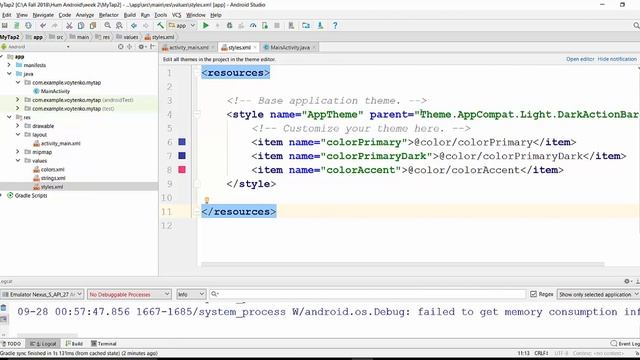Click the navigate Back arrow icon
The image size is (640, 360).
coord(133,26)
